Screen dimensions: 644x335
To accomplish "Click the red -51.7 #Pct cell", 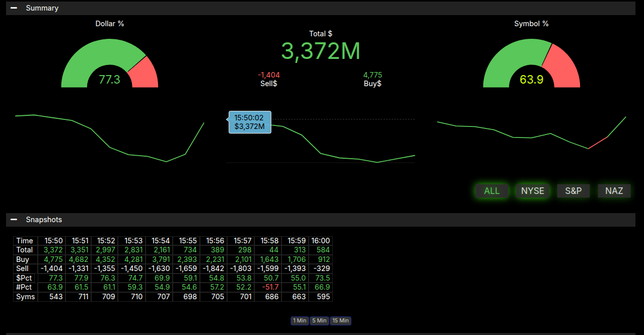I will click(269, 287).
